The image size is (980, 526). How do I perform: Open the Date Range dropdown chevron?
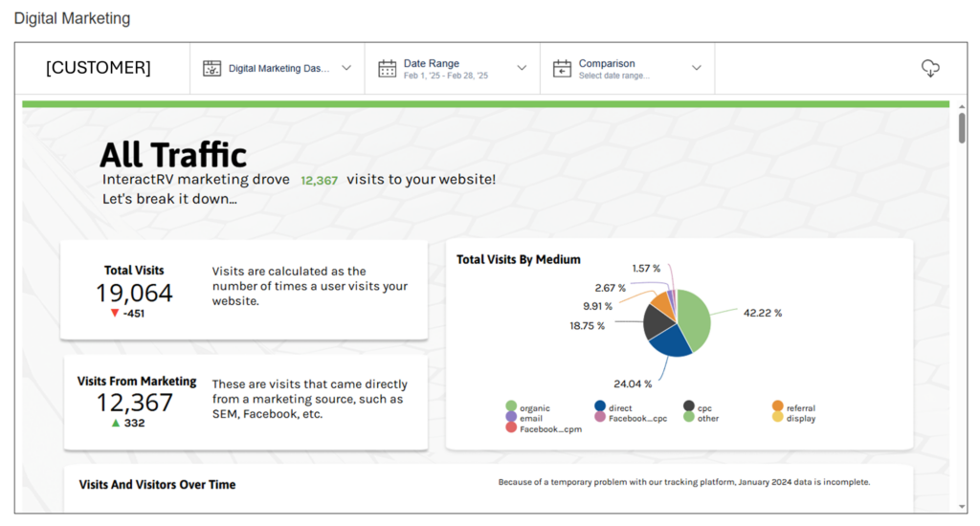(x=522, y=68)
